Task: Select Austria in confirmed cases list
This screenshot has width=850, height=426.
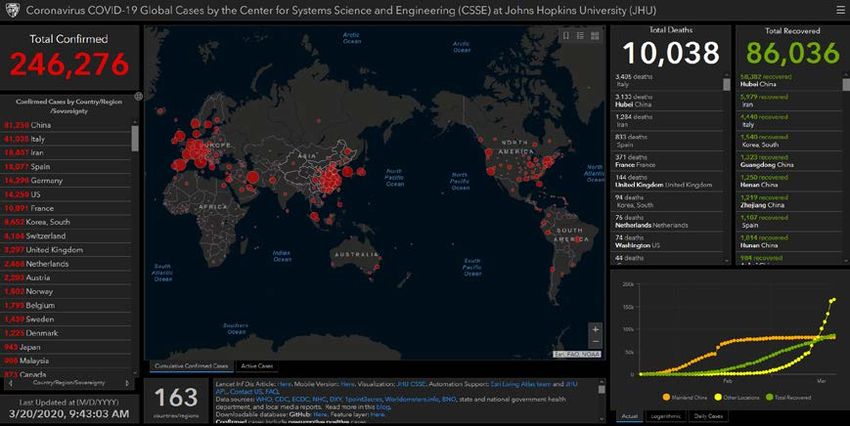Action: coord(66,277)
